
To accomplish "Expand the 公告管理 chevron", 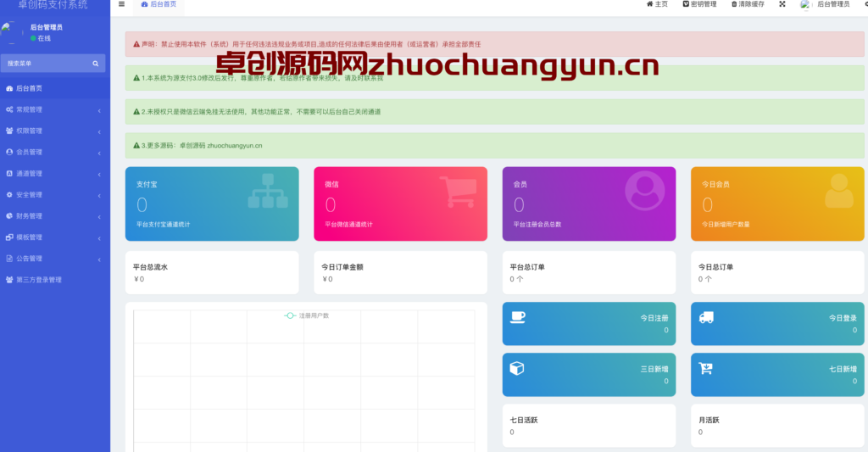I will tap(100, 259).
